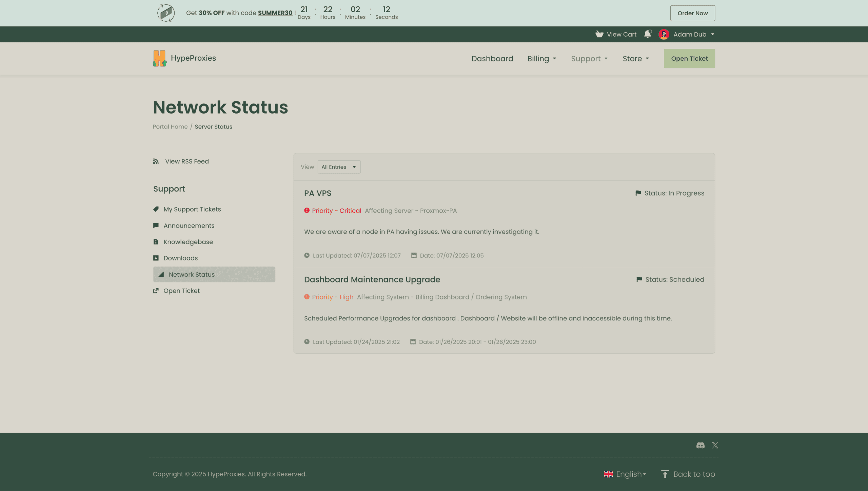This screenshot has height=491, width=868.
Task: Go to Dashboard in top navigation
Action: pyautogui.click(x=492, y=59)
